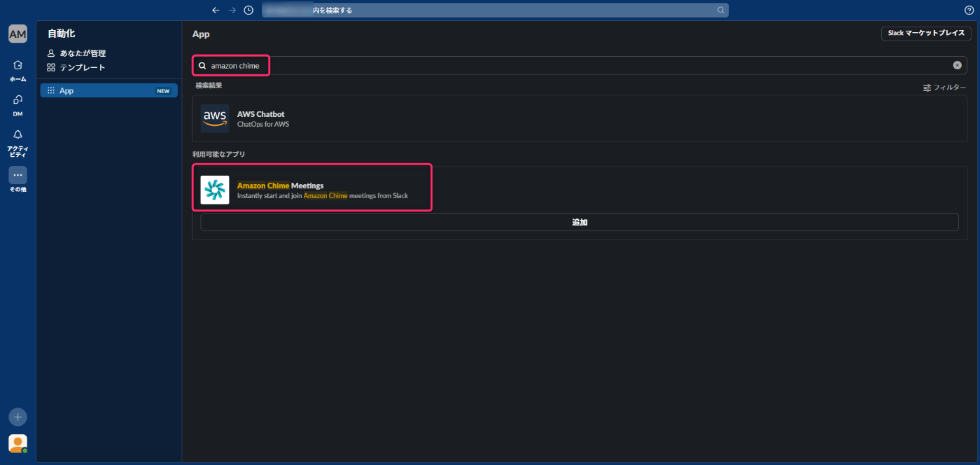Open Slack マーケットプレイス
Viewport: 980px width, 465px height.
tap(926, 33)
